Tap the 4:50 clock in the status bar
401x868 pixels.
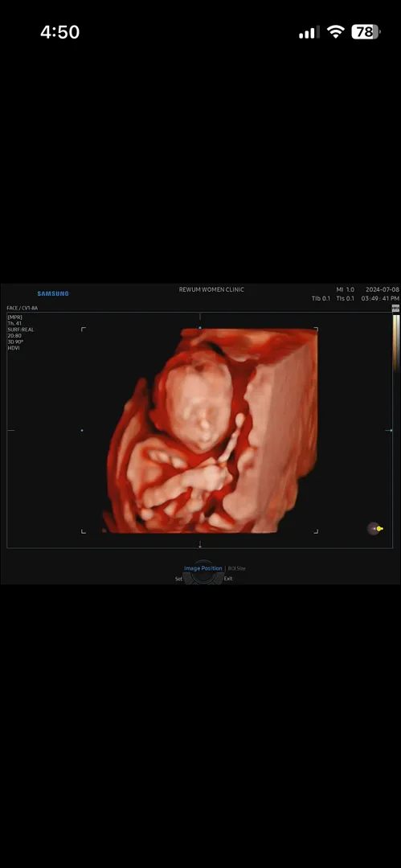pos(59,32)
